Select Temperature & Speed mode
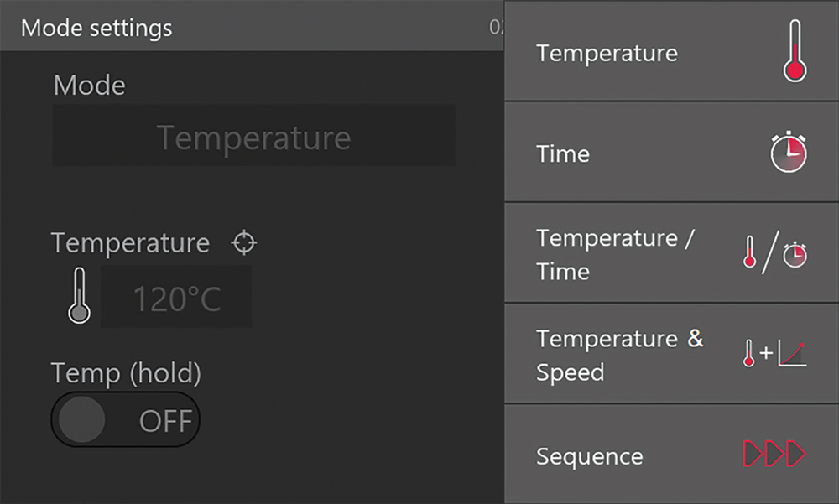Viewport: 839px width, 504px height. [x=619, y=355]
